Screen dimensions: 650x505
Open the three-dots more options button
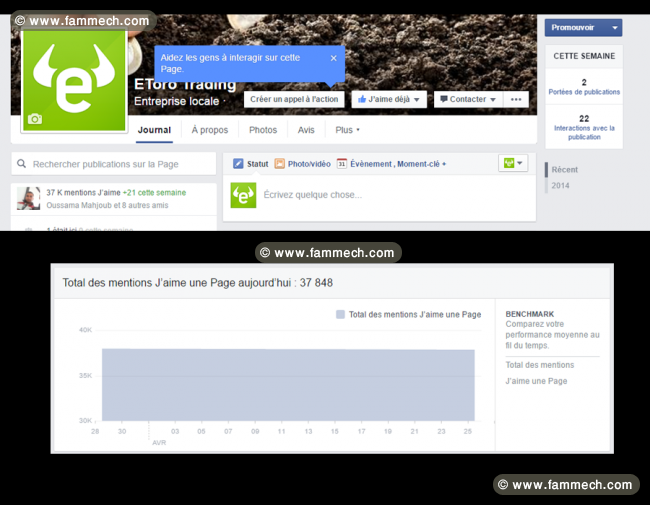pyautogui.click(x=516, y=100)
